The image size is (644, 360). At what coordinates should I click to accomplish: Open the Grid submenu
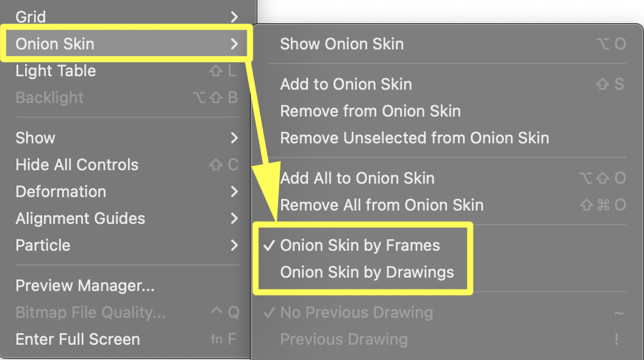(30, 16)
